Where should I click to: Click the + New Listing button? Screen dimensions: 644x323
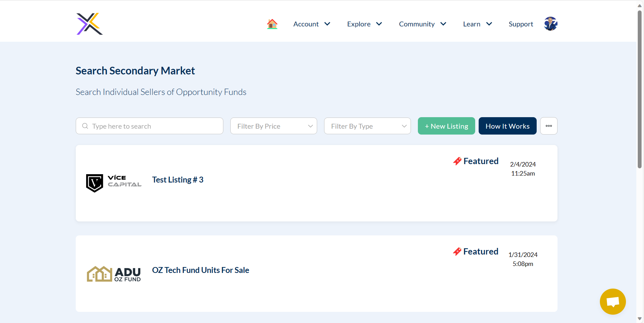point(446,126)
